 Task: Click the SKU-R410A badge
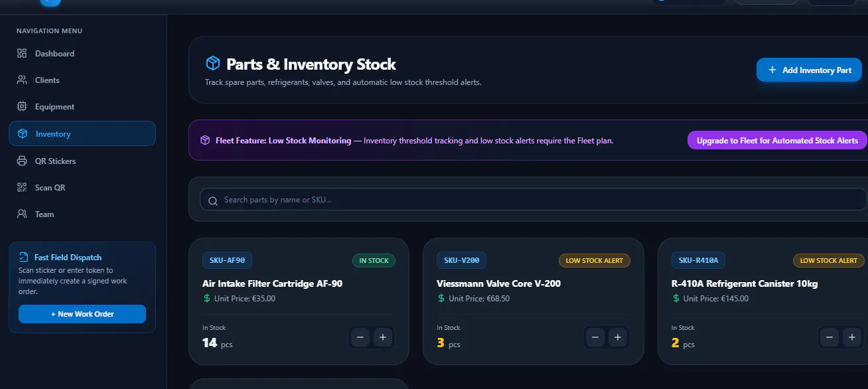tap(699, 260)
